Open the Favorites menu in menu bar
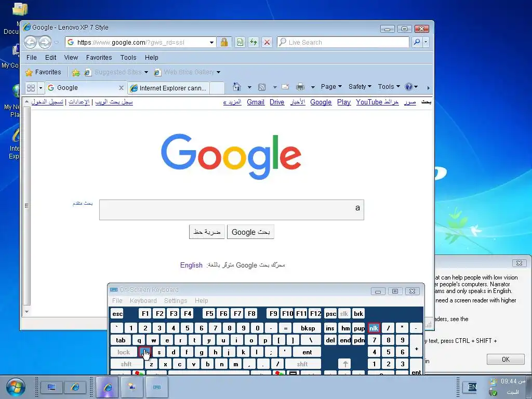Image resolution: width=532 pixels, height=399 pixels. click(99, 57)
